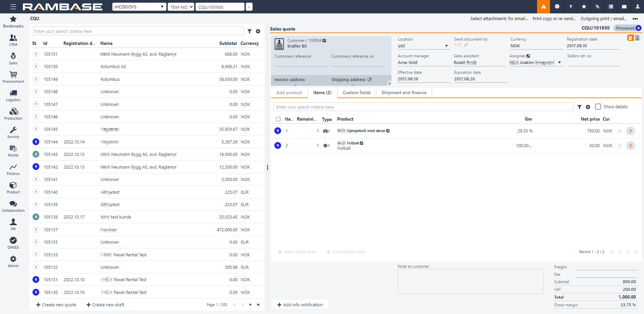This screenshot has height=314, width=644.
Task: Expand customer address section chevron
Action: coord(389,83)
